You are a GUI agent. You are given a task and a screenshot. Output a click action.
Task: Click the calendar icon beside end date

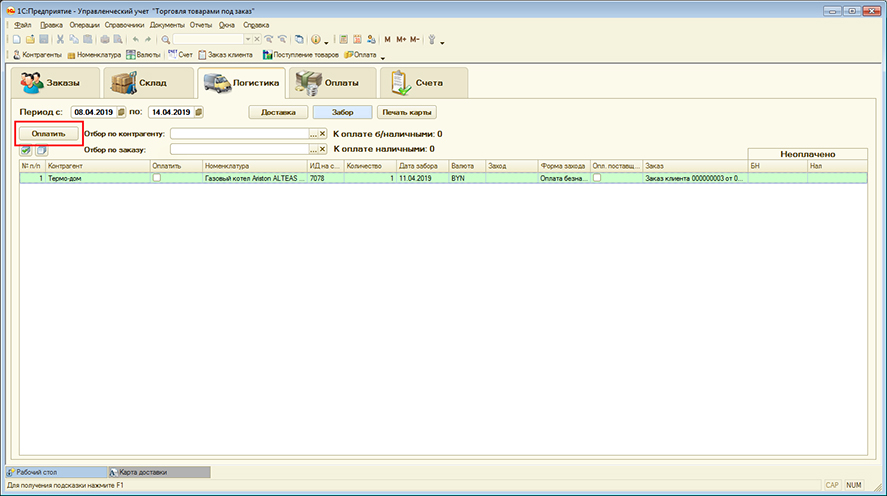[198, 112]
